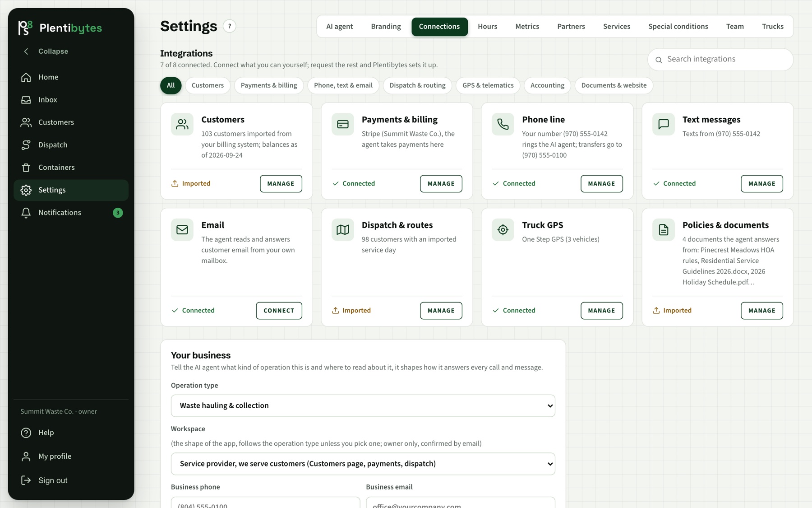The width and height of the screenshot is (812, 508).
Task: Click the Inbox tray icon
Action: click(x=26, y=100)
